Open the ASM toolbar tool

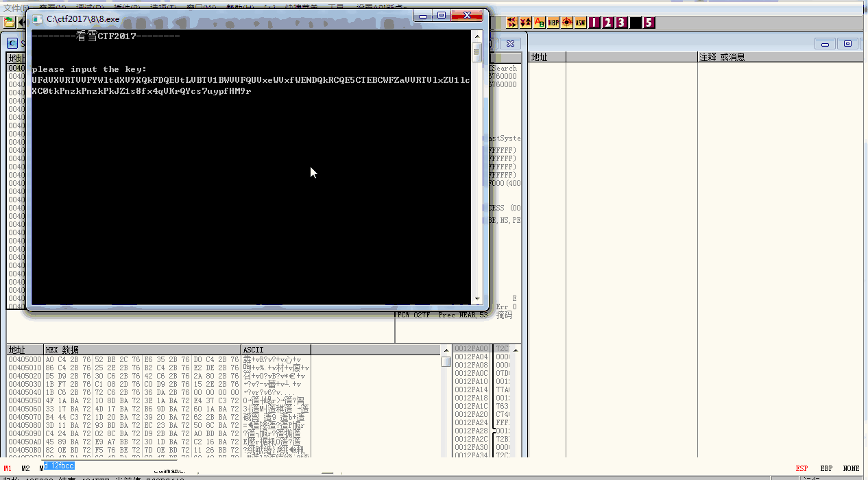[x=581, y=23]
